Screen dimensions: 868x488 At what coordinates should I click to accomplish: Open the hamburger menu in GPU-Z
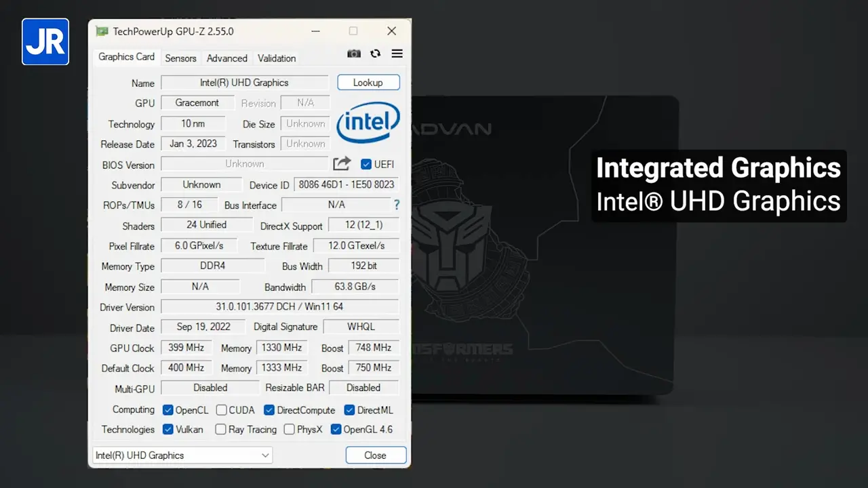point(397,54)
